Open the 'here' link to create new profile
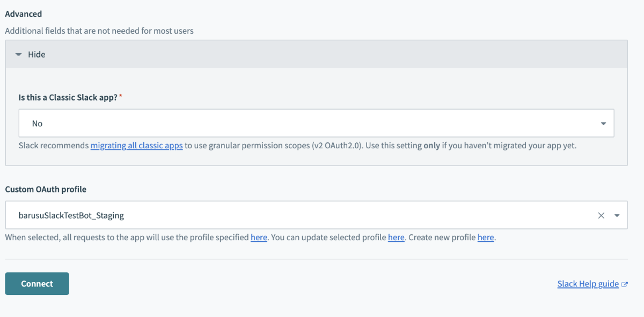Image resolution: width=644 pixels, height=317 pixels. 486,237
